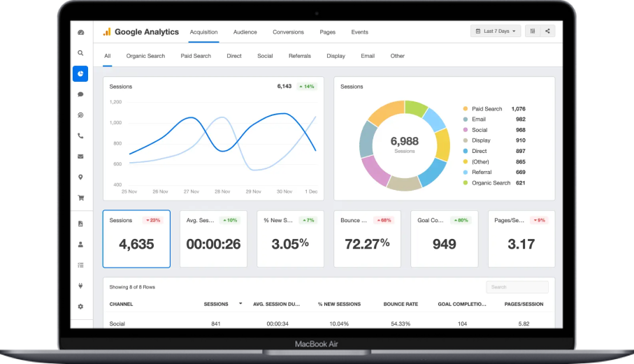
Task: Click the Social row in channel table
Action: pos(117,323)
